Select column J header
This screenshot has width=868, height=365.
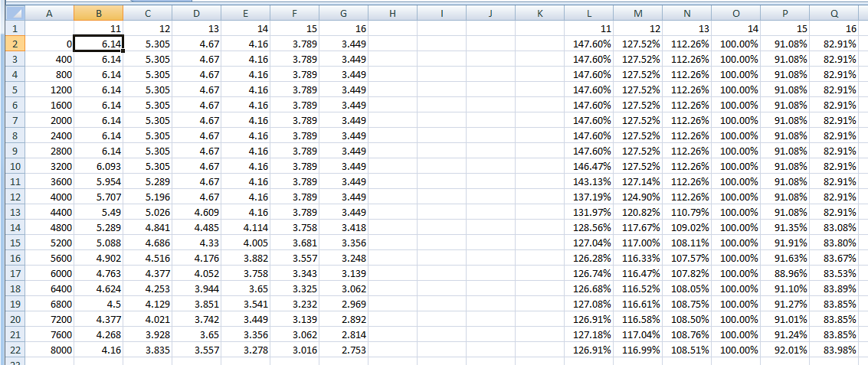click(x=490, y=13)
